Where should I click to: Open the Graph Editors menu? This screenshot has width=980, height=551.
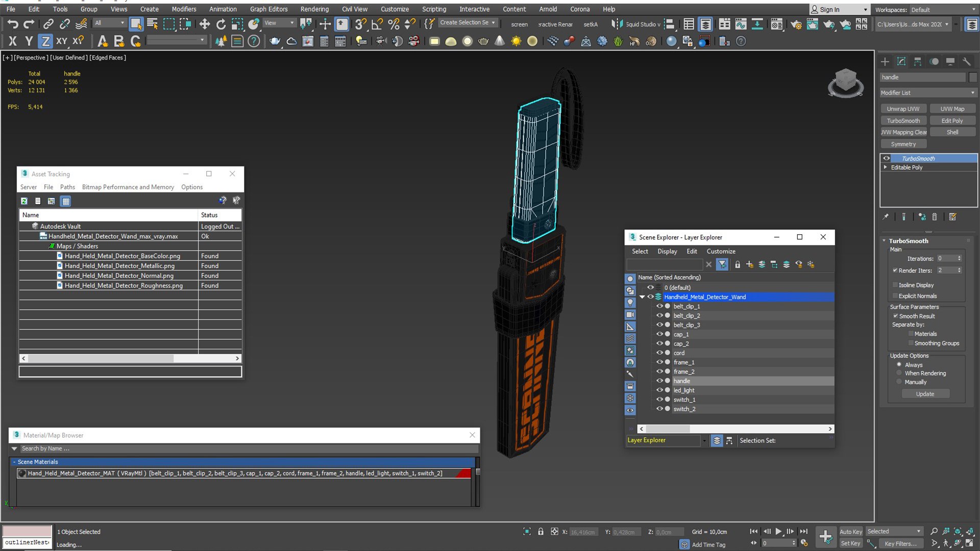click(268, 9)
